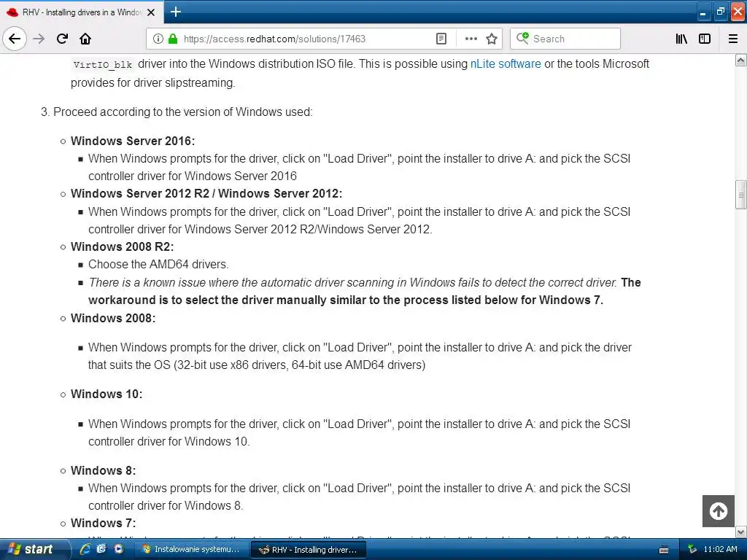Click 'Choose the AMD64 drivers.' text
This screenshot has width=747, height=560.
pos(158,264)
